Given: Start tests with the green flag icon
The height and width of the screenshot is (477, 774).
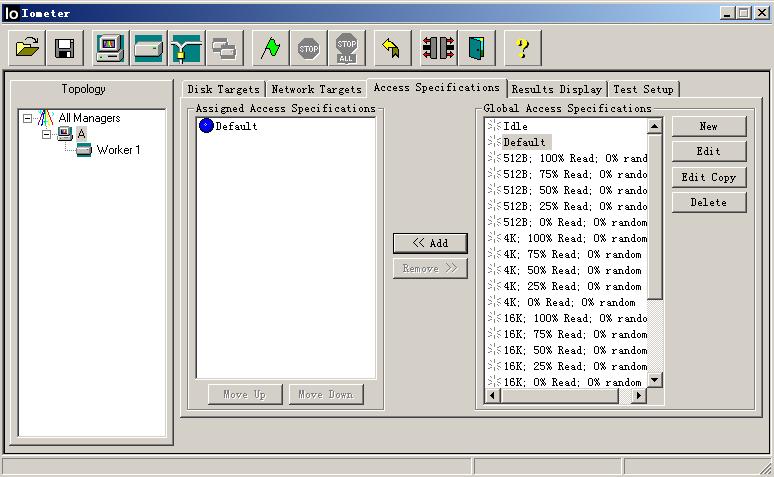Looking at the screenshot, I should pyautogui.click(x=271, y=47).
